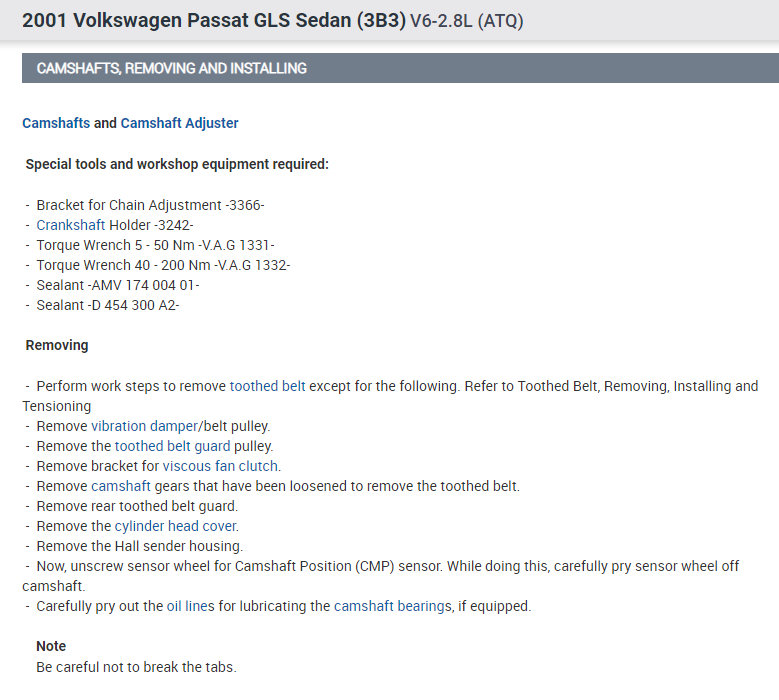Click the 'Note' heading

[51, 646]
